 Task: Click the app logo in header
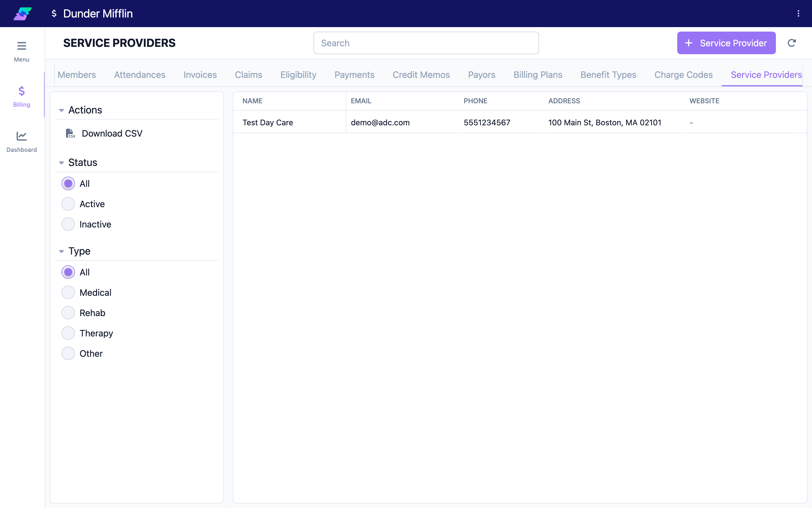(23, 14)
